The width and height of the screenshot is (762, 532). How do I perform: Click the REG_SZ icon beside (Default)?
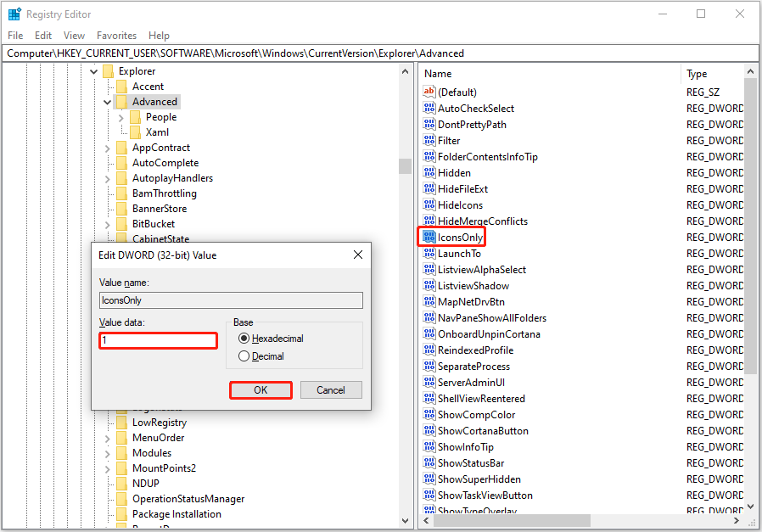click(430, 92)
